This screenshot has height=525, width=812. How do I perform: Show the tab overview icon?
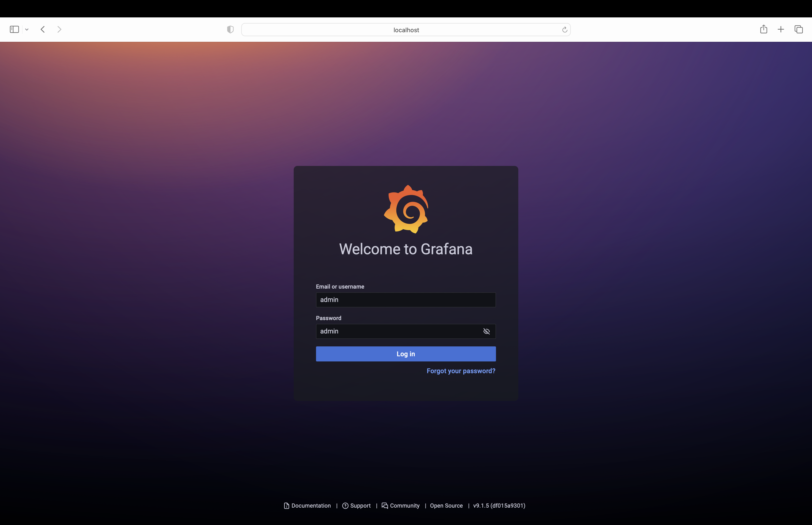(798, 29)
